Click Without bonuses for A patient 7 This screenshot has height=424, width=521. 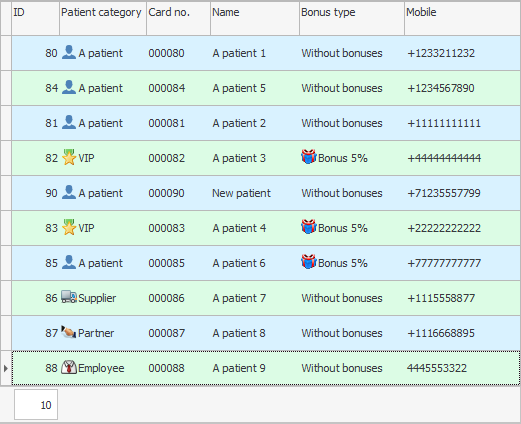click(x=342, y=298)
